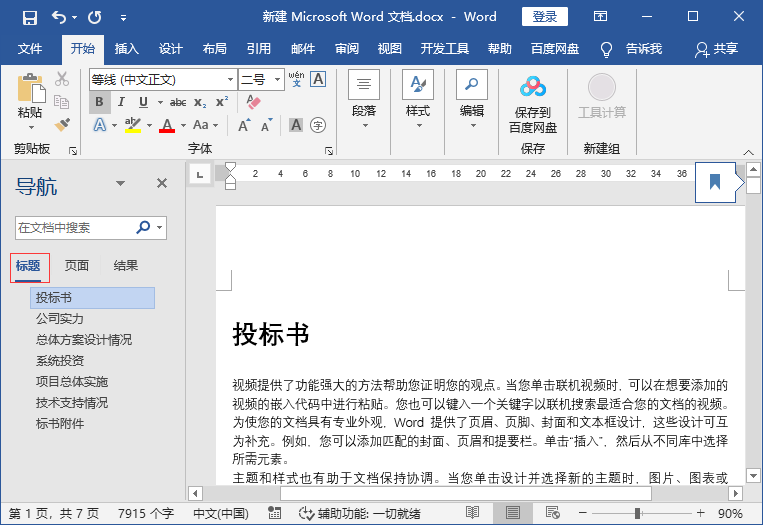
Task: Click the 告诉我 search box
Action: [644, 49]
